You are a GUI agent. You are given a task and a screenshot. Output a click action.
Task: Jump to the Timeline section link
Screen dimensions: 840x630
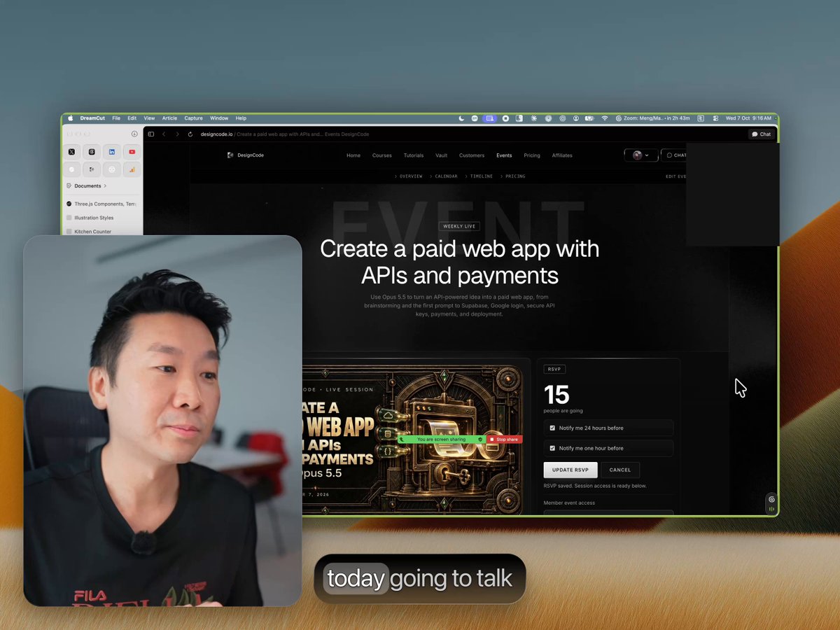(479, 176)
